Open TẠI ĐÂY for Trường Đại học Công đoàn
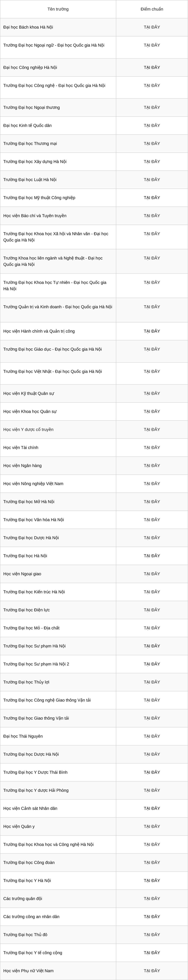 pos(152,862)
